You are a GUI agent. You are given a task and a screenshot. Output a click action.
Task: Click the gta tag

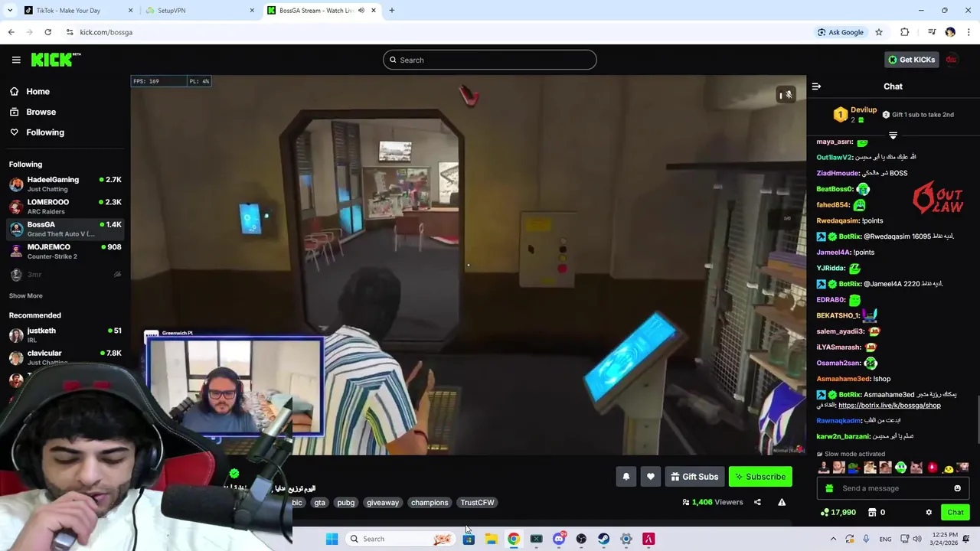coord(319,502)
